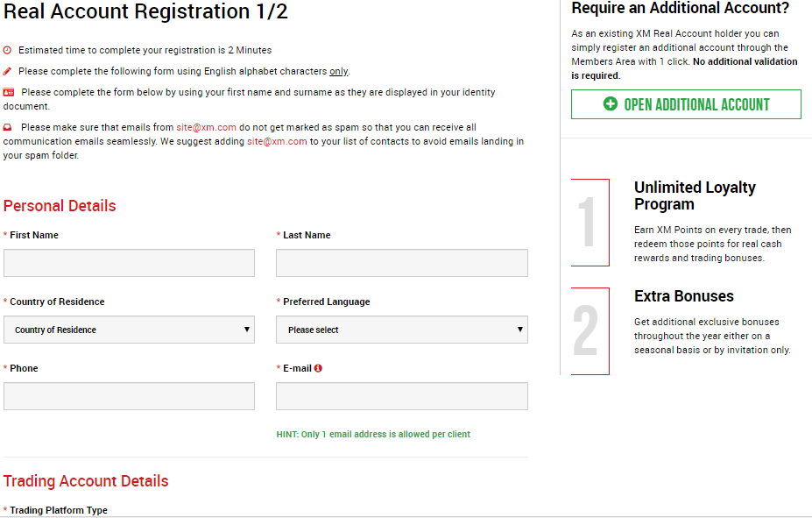This screenshot has width=812, height=518.
Task: Click the pencil icon beside English alphabet note
Action: coord(8,71)
